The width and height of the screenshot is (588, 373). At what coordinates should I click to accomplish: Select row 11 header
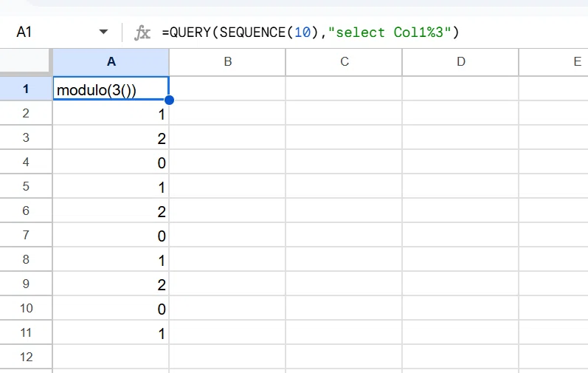(26, 332)
